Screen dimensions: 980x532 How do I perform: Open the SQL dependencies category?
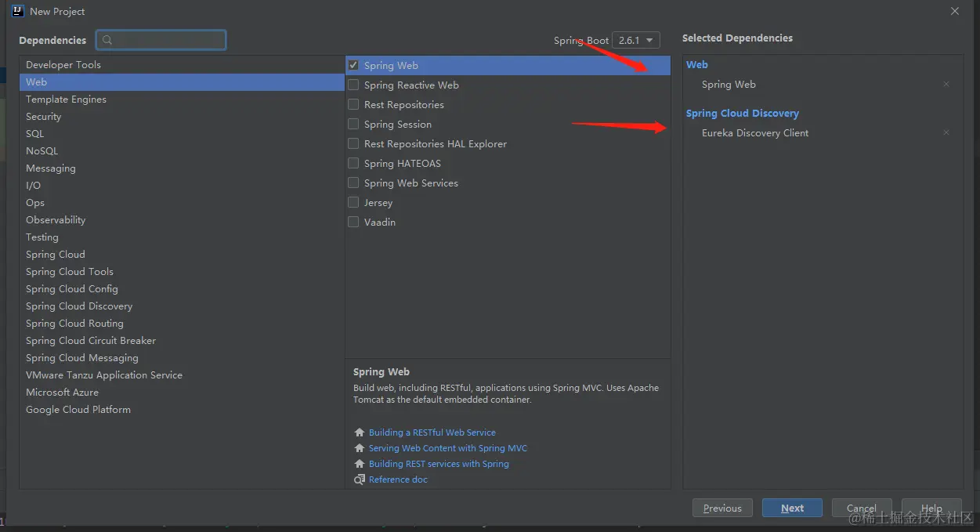click(x=35, y=134)
